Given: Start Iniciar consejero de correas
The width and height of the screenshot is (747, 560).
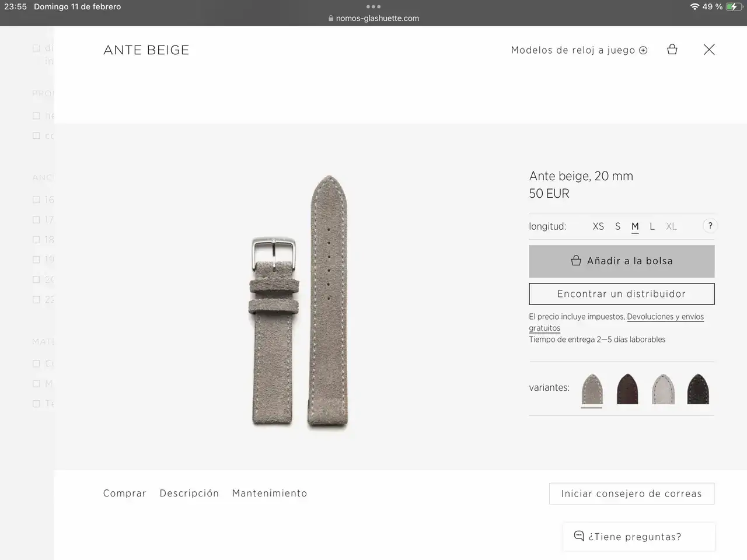Looking at the screenshot, I should click(x=631, y=494).
